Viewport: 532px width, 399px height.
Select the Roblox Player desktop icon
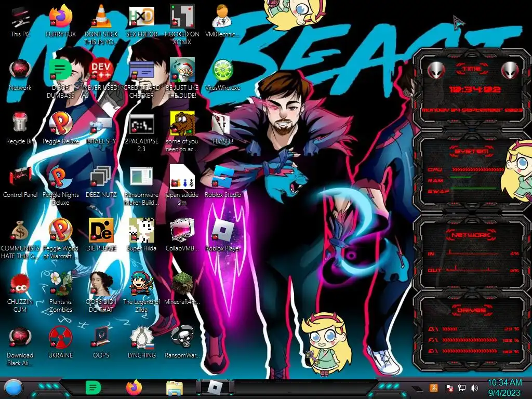pos(222,236)
